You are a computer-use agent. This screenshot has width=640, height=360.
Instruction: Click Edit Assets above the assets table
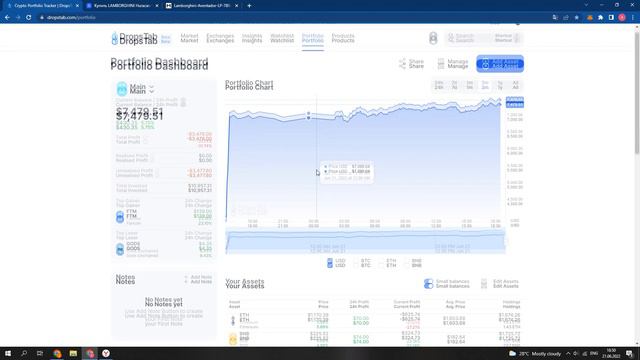500,284
